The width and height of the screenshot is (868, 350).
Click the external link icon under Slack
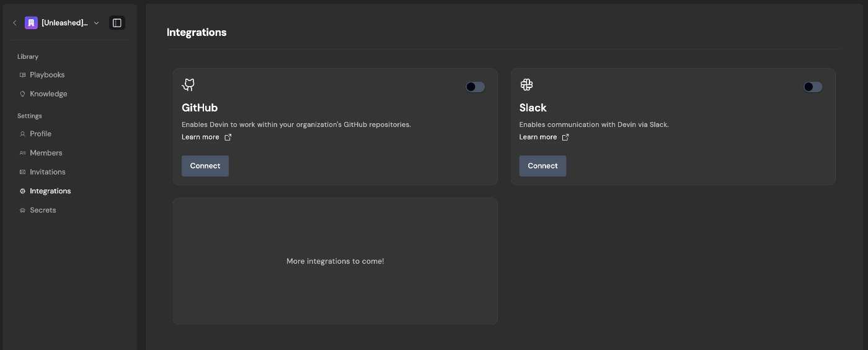click(565, 137)
